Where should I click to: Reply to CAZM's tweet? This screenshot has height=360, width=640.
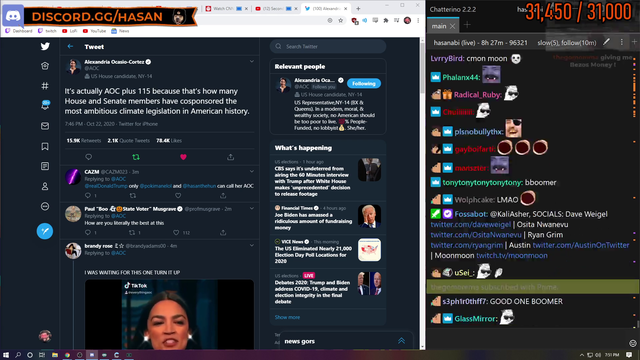point(88,196)
